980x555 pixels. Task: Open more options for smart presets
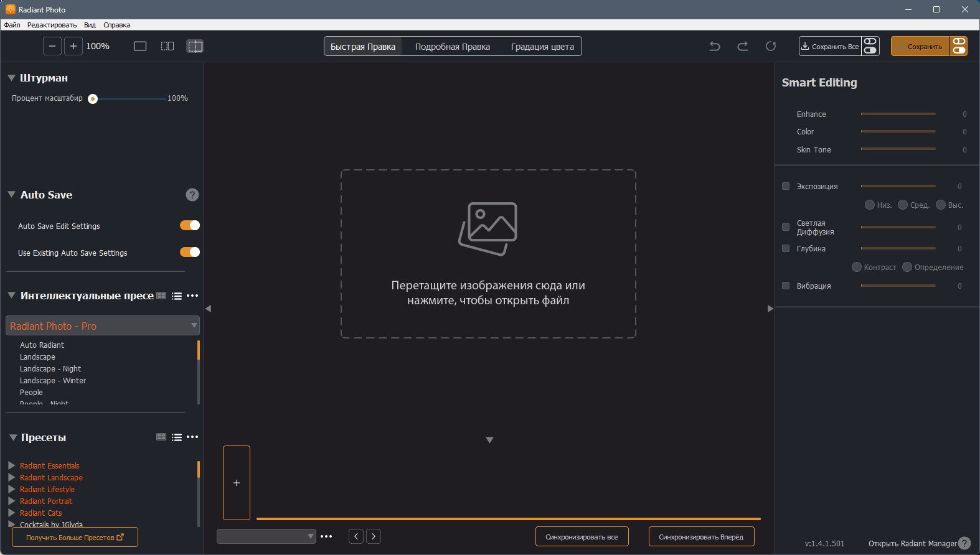pos(192,296)
